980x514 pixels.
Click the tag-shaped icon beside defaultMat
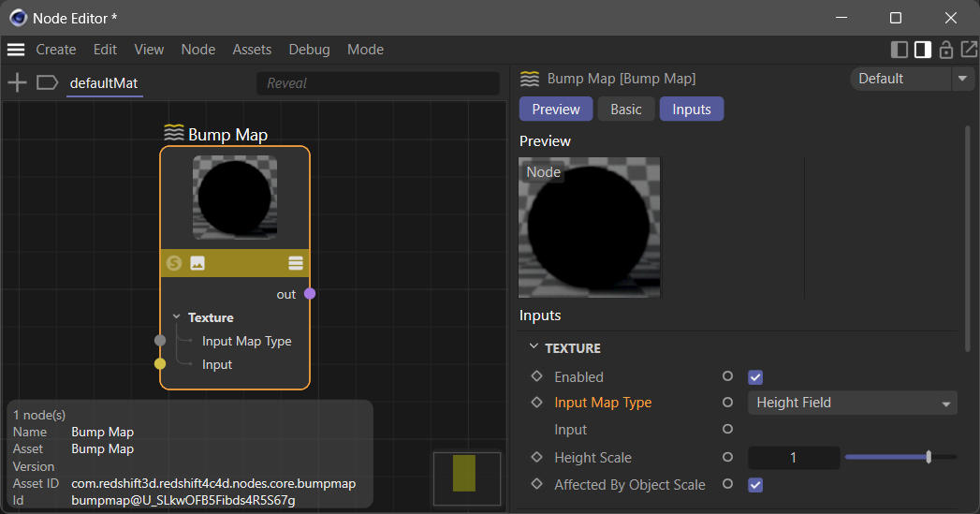pos(47,83)
